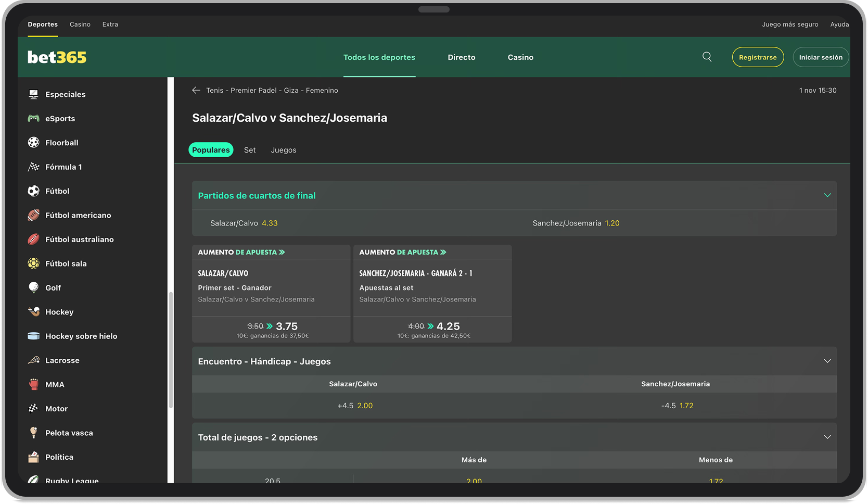Click the MMA glove icon

pos(33,384)
